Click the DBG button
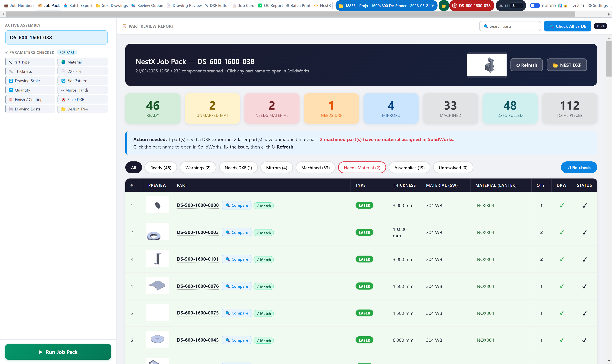This screenshot has width=612, height=364. click(x=601, y=26)
